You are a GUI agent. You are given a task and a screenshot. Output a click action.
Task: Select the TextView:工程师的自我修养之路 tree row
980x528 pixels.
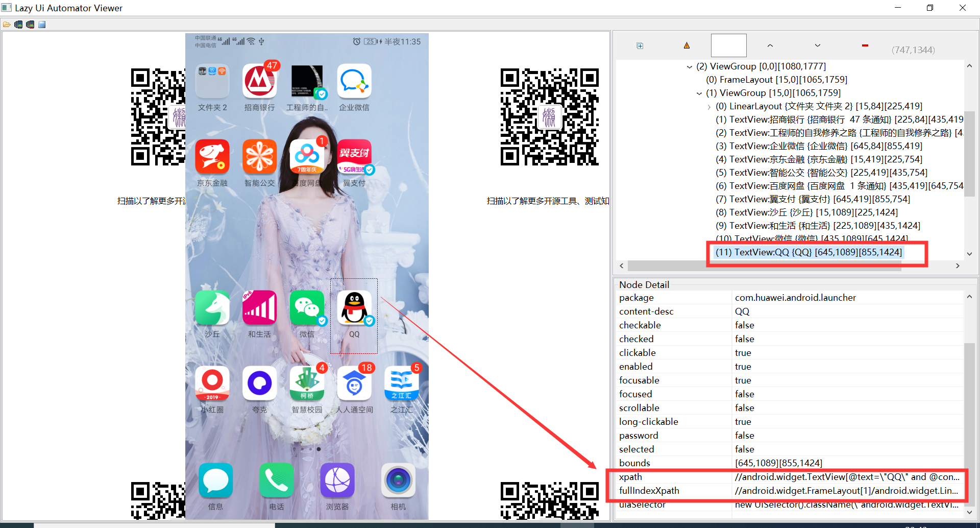point(839,133)
